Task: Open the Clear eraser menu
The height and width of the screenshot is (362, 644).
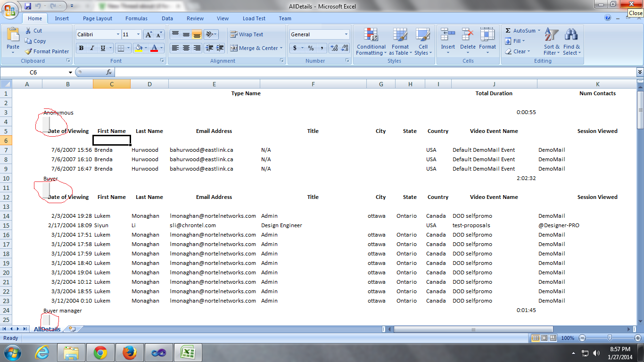Action: pos(517,51)
